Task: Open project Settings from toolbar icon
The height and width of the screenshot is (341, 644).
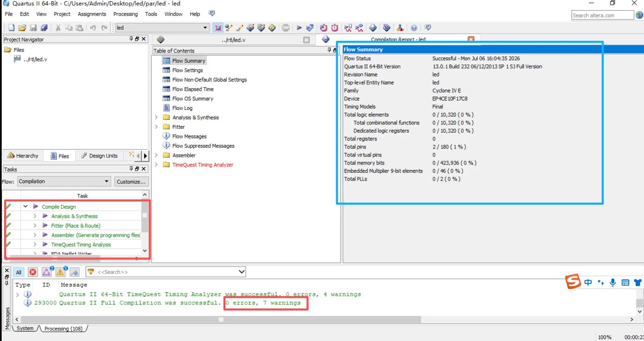Action: [x=229, y=28]
